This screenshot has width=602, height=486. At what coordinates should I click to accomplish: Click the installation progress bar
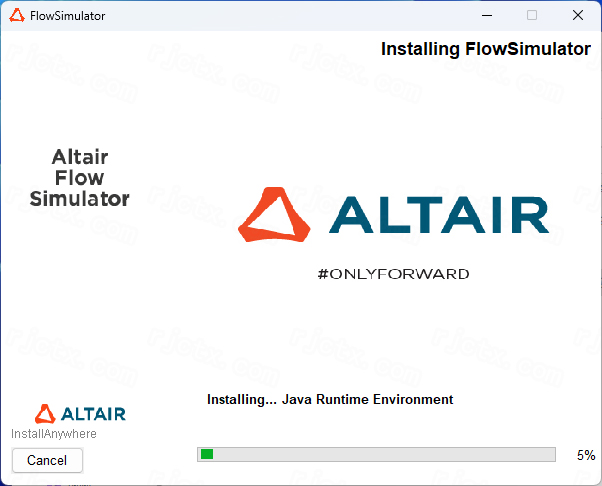click(x=376, y=455)
